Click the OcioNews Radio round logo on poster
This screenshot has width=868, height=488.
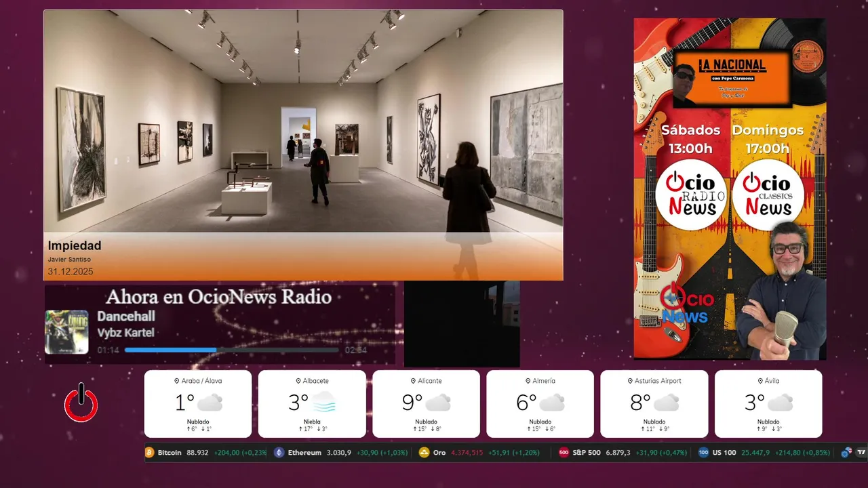[x=691, y=195]
